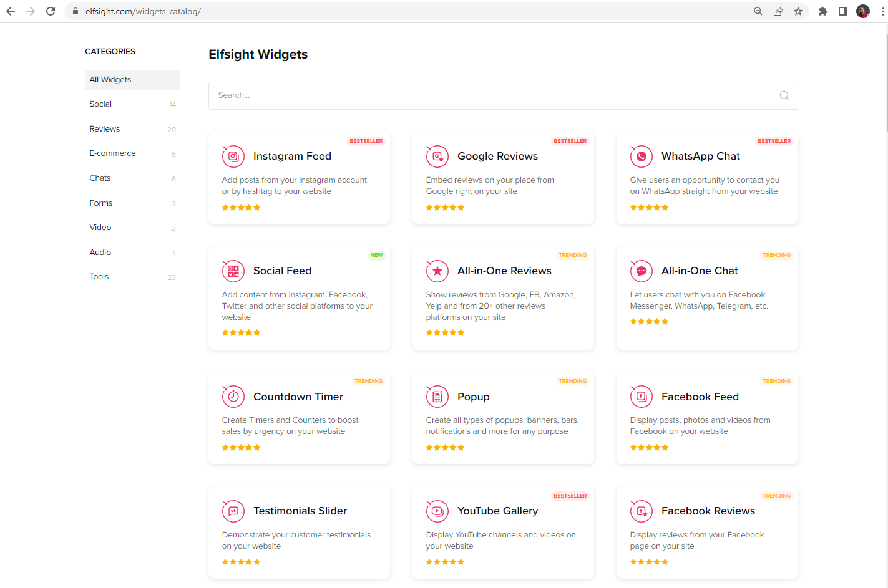Image resolution: width=888 pixels, height=588 pixels.
Task: Open the Audio category
Action: 132,253
